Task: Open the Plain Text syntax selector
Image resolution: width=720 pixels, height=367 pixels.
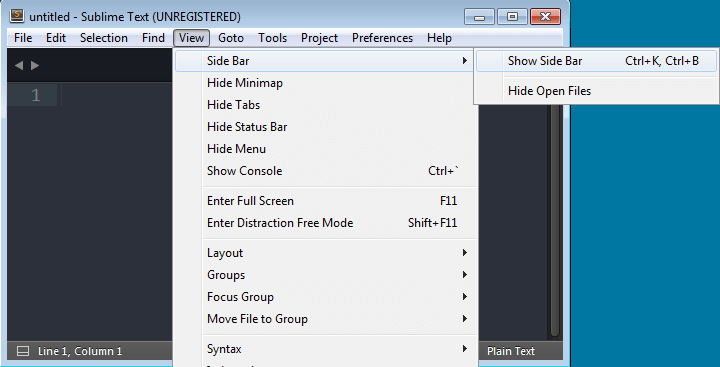Action: (511, 351)
